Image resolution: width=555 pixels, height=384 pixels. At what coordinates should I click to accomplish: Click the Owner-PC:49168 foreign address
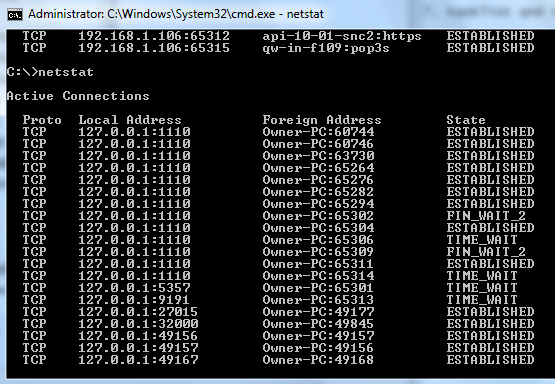(x=318, y=360)
